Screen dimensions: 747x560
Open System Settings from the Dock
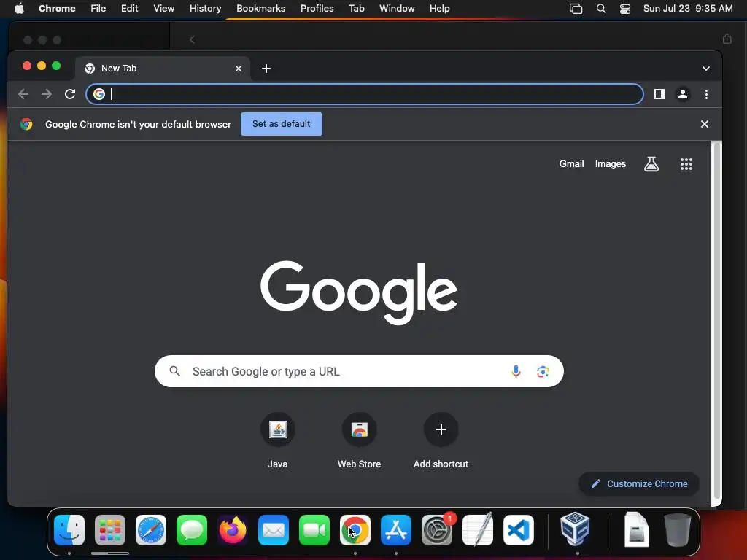click(x=437, y=530)
